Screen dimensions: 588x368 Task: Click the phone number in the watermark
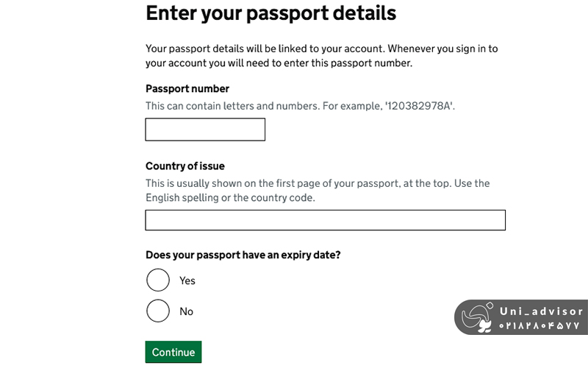coord(541,325)
